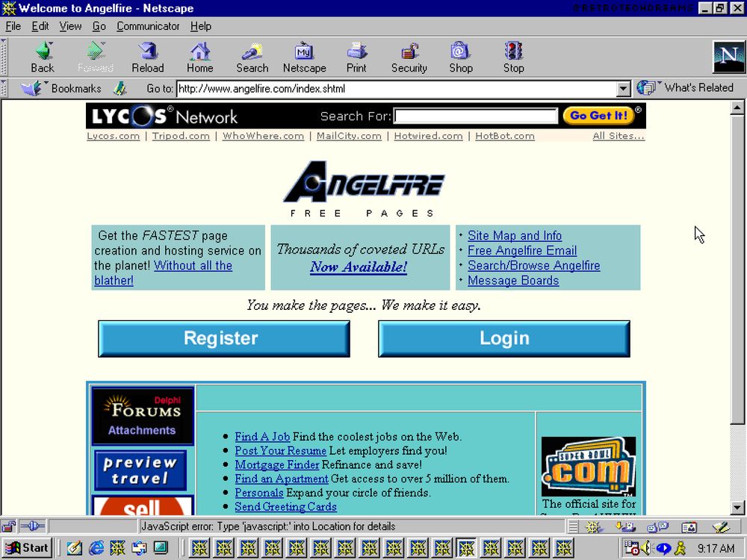Collapse the location toolbar grip handle
The image size is (747, 560).
click(4, 88)
